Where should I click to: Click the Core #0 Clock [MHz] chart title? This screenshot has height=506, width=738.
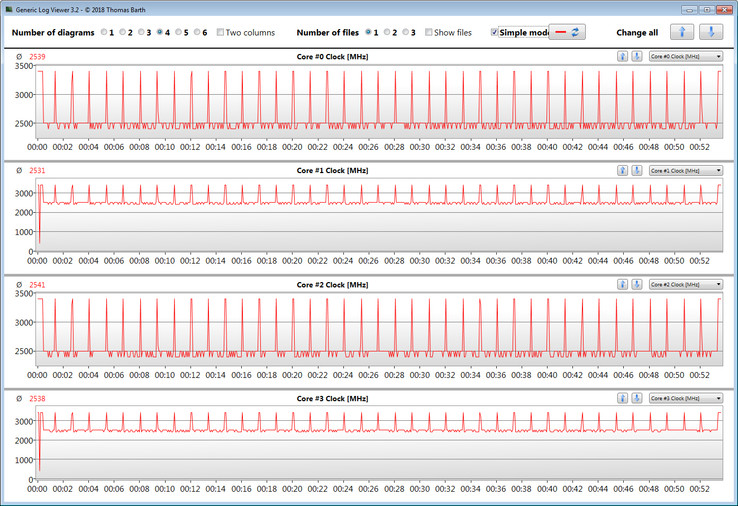click(x=332, y=56)
